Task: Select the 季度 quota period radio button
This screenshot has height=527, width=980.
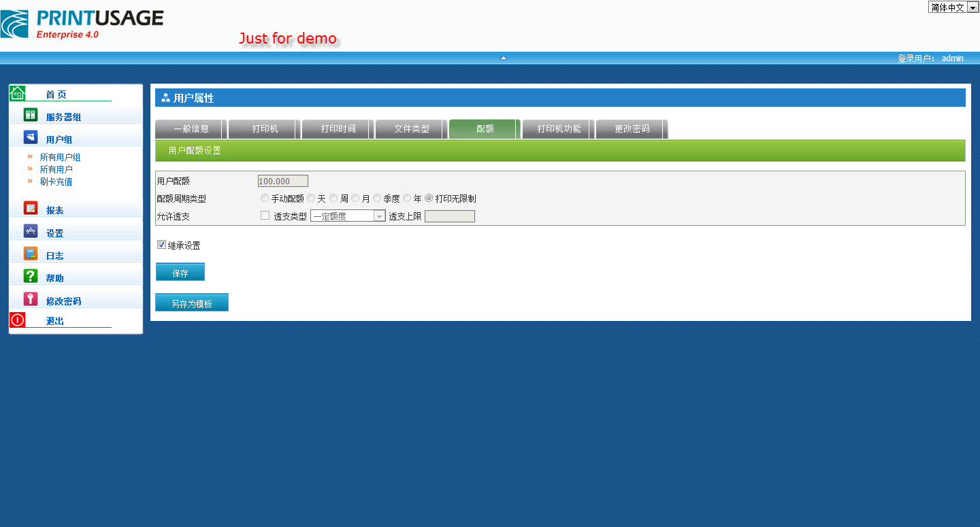Action: [x=376, y=199]
